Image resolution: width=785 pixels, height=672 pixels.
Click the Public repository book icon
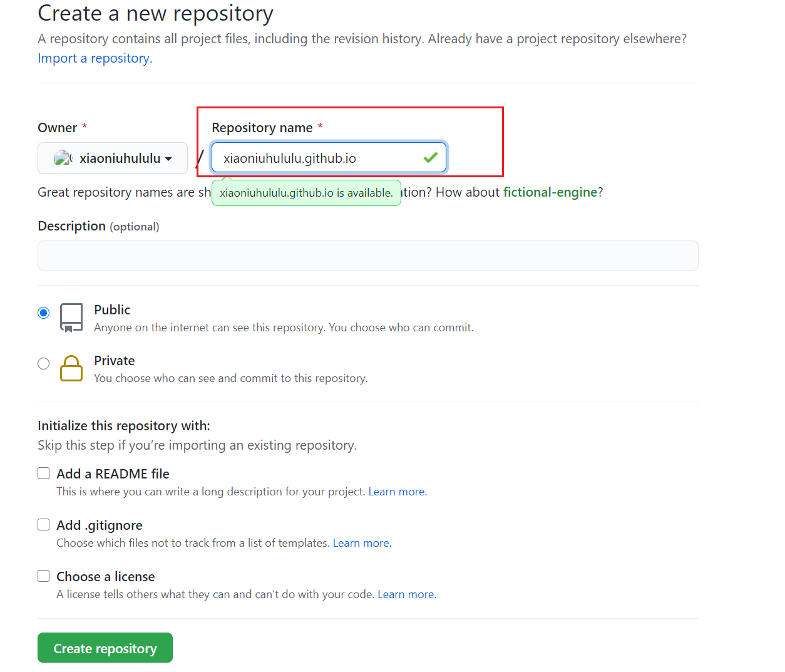pos(71,318)
